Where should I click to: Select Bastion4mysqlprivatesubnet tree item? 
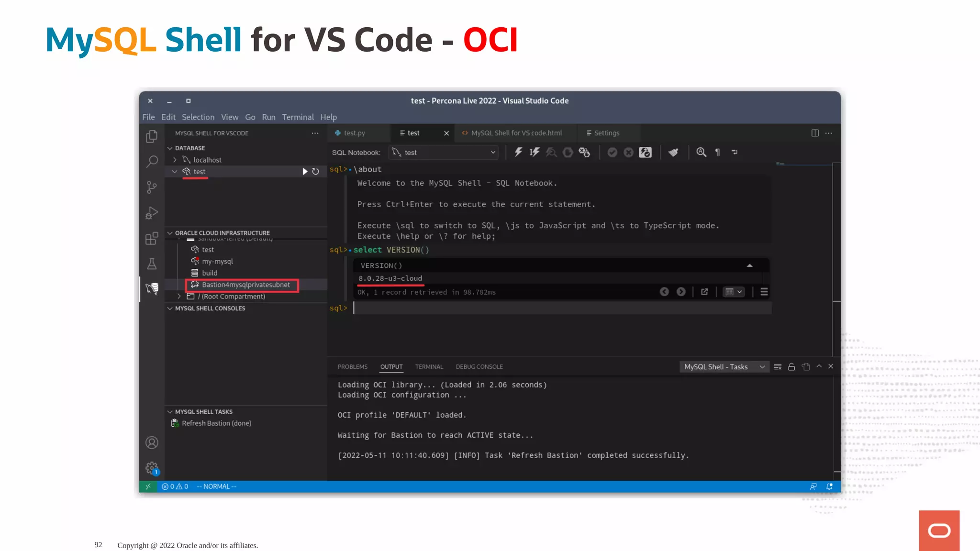245,285
